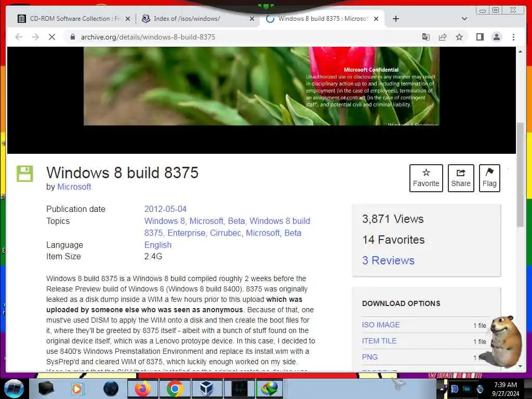
Task: Open a new browser tab
Action: 395,19
